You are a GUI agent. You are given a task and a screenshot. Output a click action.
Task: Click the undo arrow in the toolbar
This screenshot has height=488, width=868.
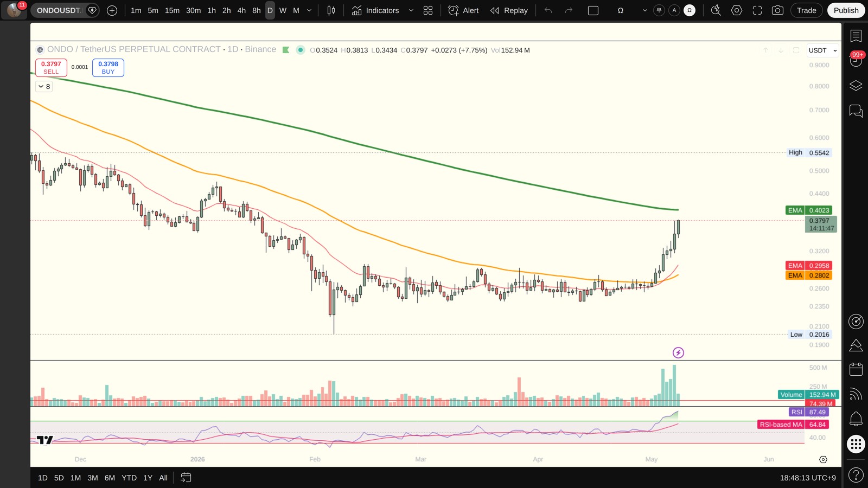548,10
